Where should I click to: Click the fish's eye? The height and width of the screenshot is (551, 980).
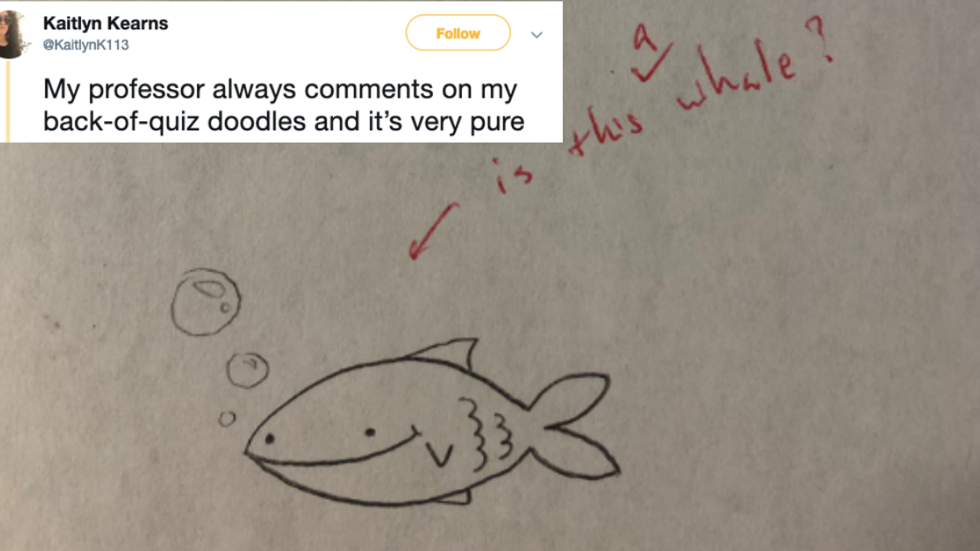[369, 431]
